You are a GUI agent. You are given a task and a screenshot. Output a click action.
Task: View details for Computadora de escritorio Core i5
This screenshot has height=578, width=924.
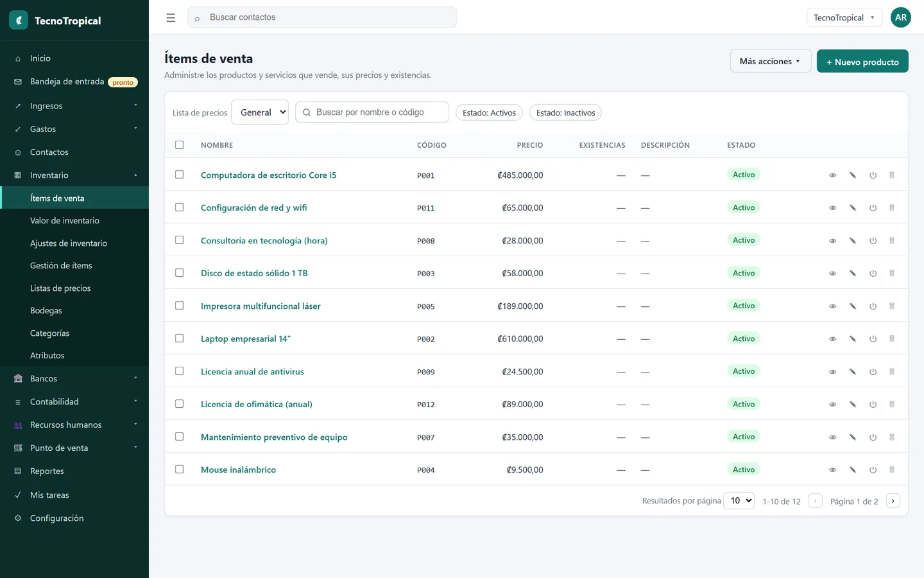click(832, 175)
